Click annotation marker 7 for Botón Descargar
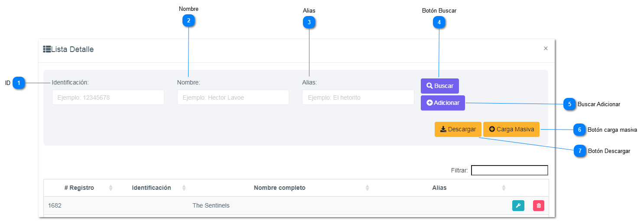Screen dimensions: 644x221 coord(580,151)
